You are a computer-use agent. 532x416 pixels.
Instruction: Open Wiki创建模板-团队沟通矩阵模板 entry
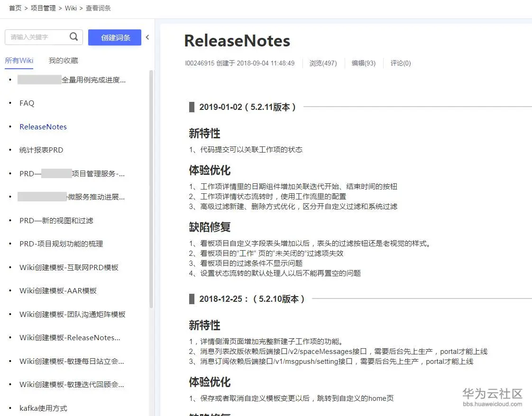72,314
